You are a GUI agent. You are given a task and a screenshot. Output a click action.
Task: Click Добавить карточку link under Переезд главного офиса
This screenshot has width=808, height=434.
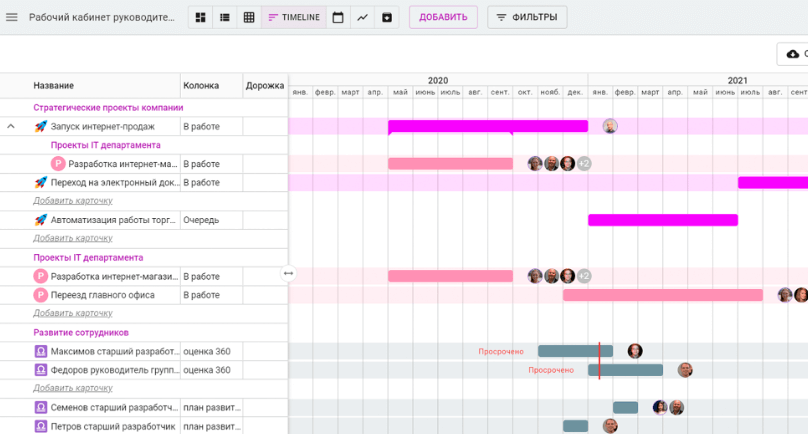(x=73, y=313)
